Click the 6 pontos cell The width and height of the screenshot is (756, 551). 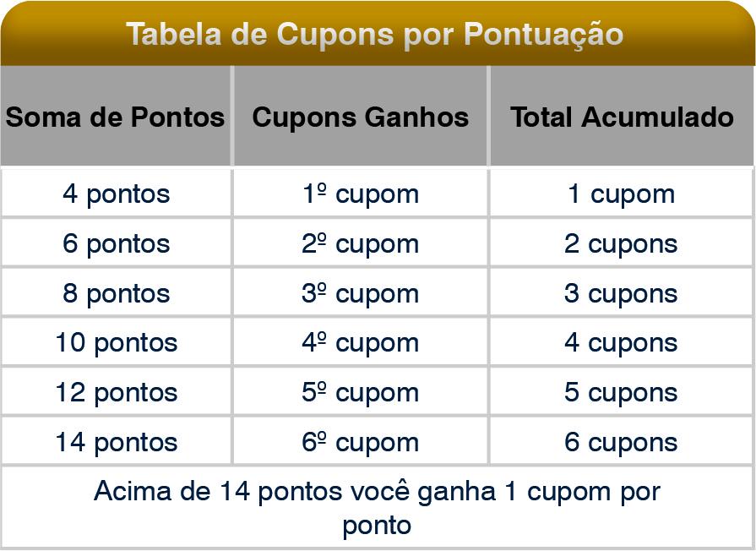point(117,243)
